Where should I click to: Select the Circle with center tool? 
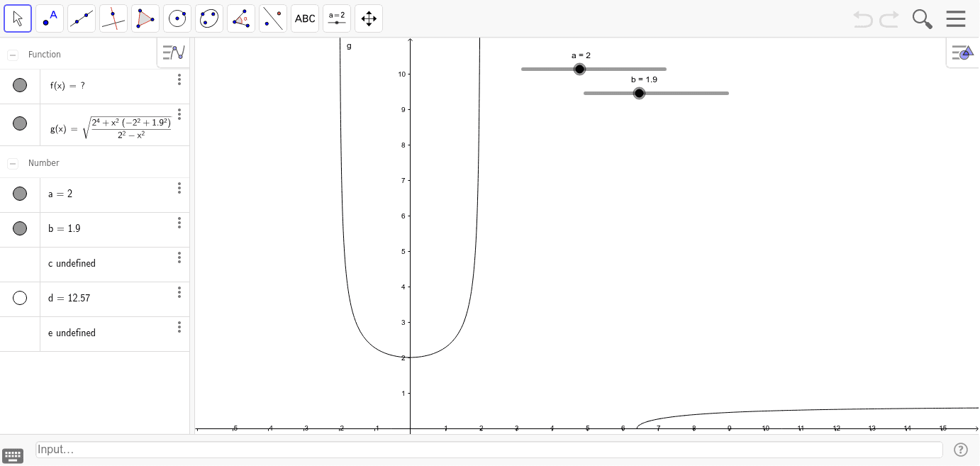coord(177,18)
